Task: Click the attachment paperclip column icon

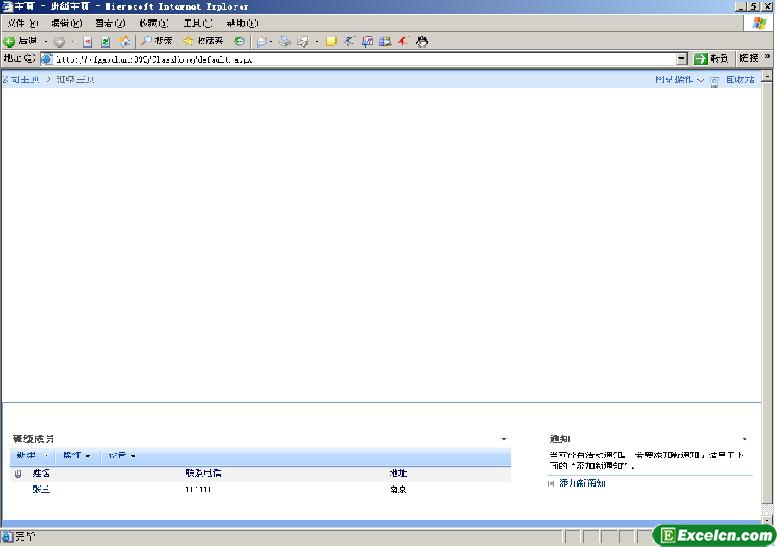Action: (x=18, y=474)
